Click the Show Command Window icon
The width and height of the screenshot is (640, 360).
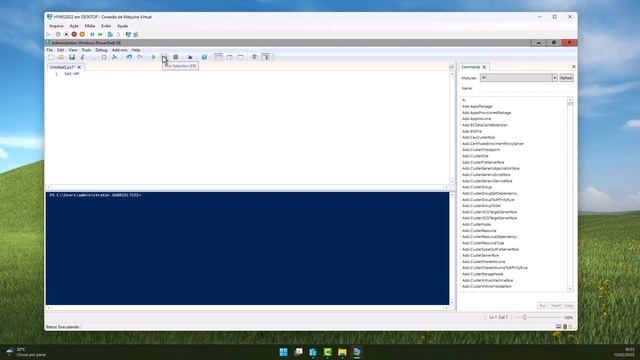tap(254, 57)
